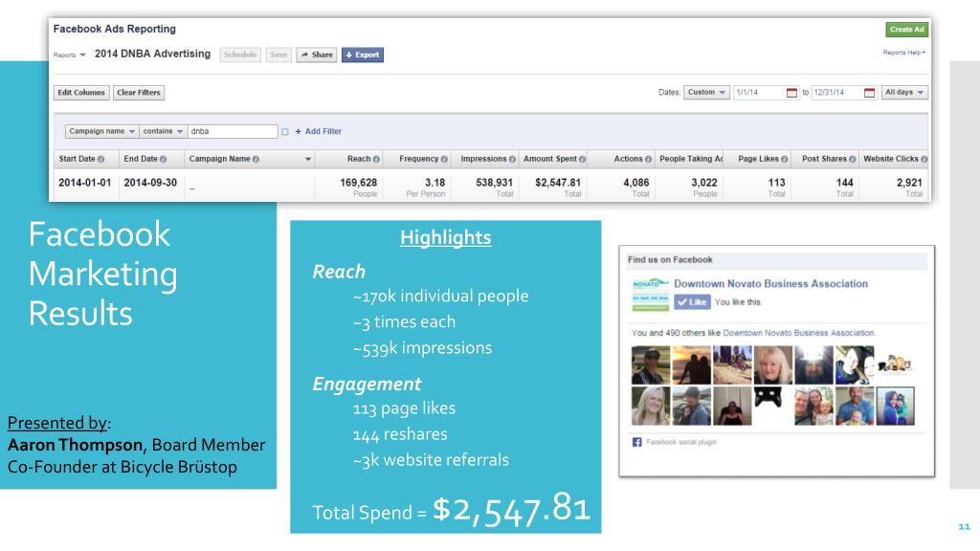Click the Edit Columns button

[x=81, y=93]
